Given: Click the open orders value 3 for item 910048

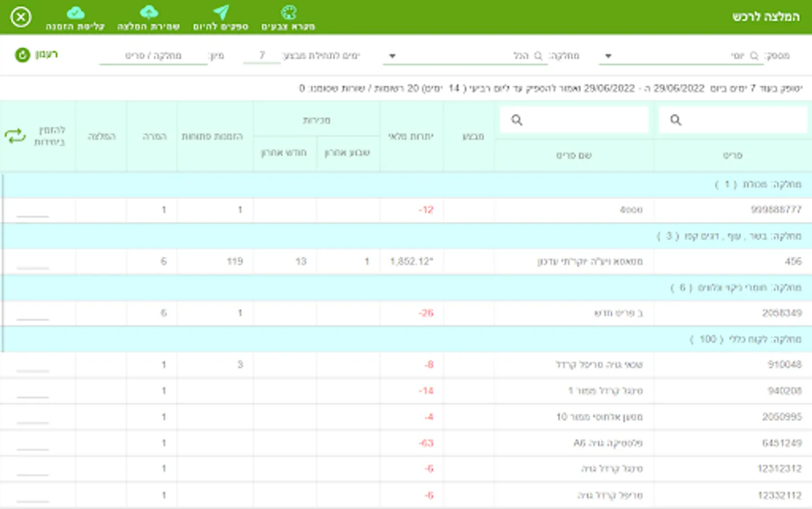Looking at the screenshot, I should pyautogui.click(x=240, y=364).
